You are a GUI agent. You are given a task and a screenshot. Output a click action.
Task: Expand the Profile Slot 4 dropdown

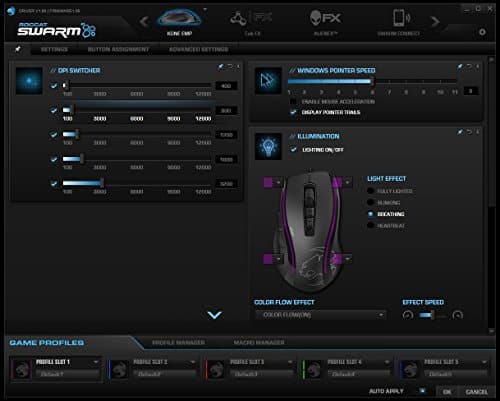coord(387,362)
